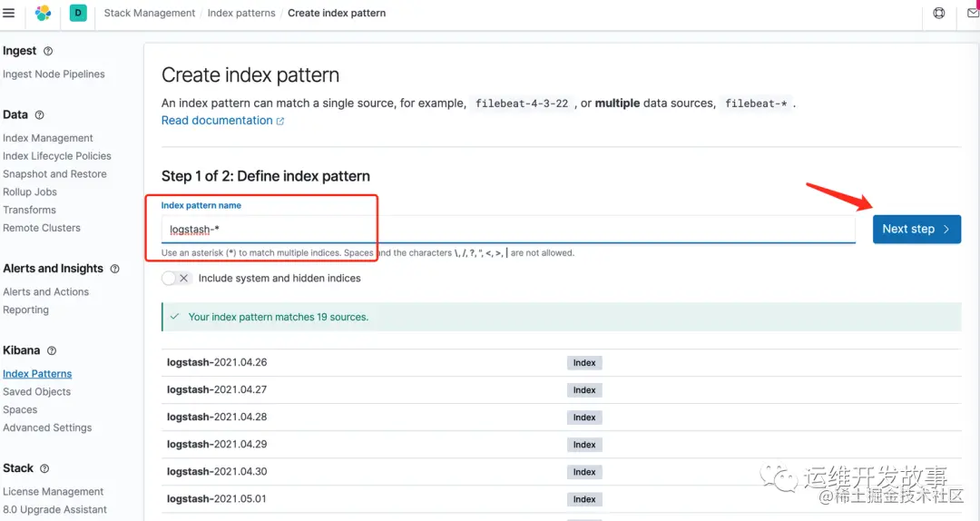Show help for Alerts and Insights
This screenshot has width=980, height=521.
point(115,269)
